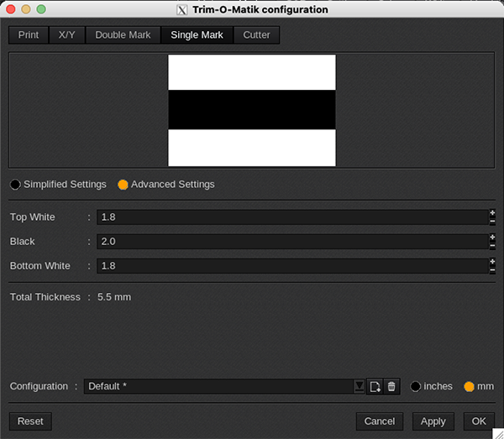
Task: Decrease Black thickness with minus stepper
Action: coord(492,246)
